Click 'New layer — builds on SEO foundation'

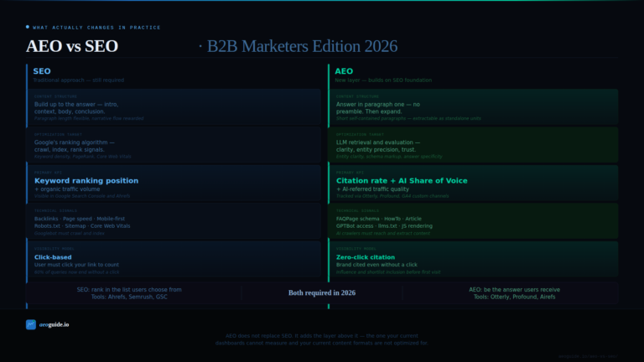pyautogui.click(x=383, y=80)
